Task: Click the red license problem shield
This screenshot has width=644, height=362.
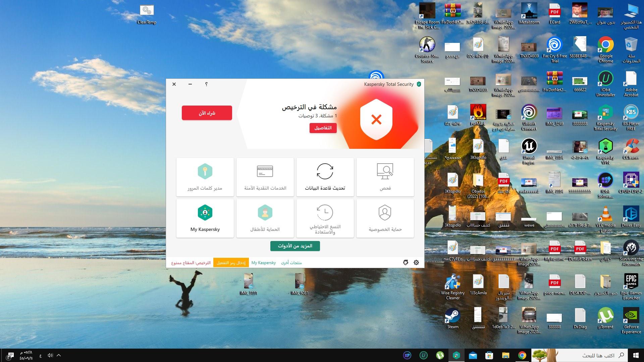Action: (x=376, y=119)
